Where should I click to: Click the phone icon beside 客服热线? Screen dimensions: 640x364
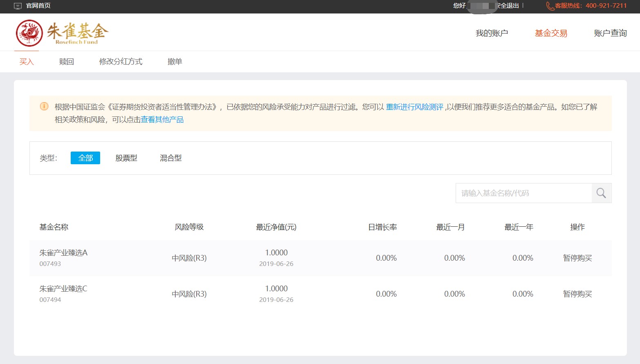(x=550, y=6)
